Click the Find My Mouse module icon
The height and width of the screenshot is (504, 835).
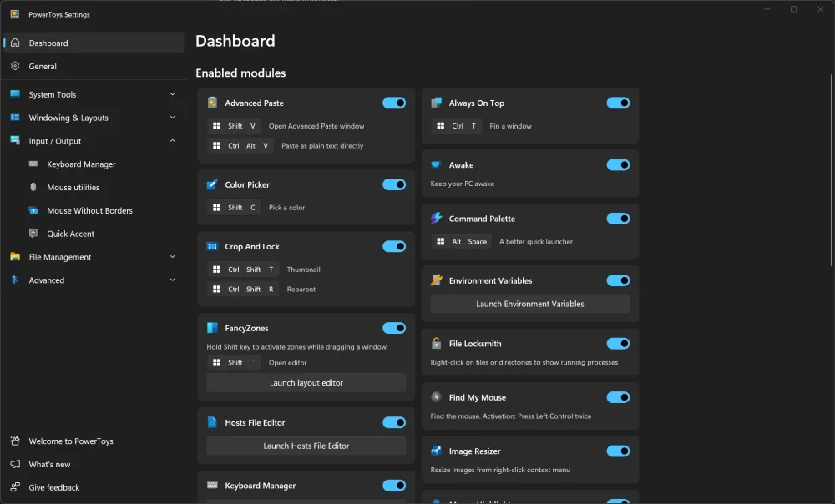pyautogui.click(x=436, y=397)
